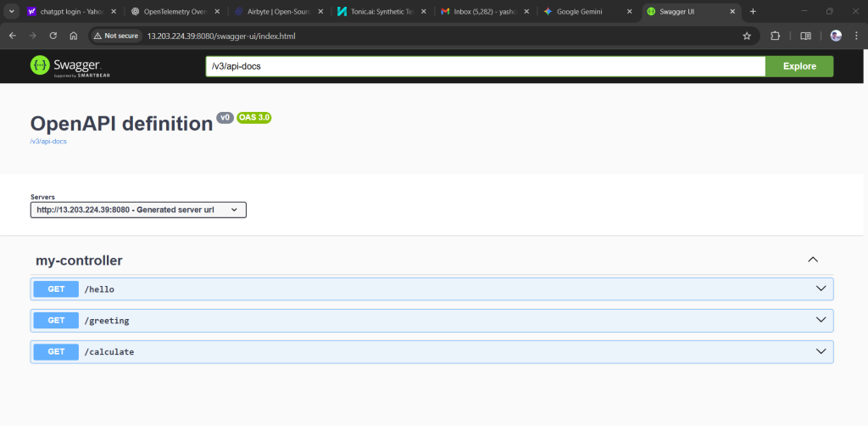
Task: Click the v0 version badge
Action: pos(225,117)
